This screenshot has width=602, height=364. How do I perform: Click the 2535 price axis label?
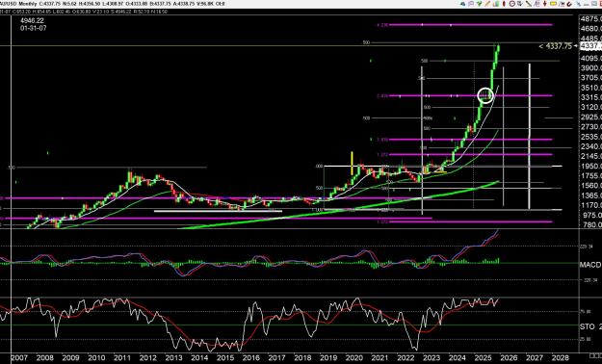[591, 137]
